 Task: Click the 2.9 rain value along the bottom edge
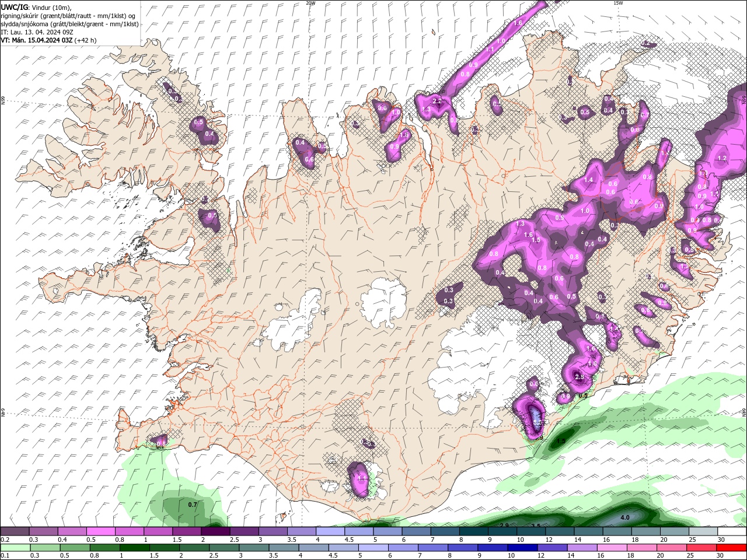coord(504,526)
